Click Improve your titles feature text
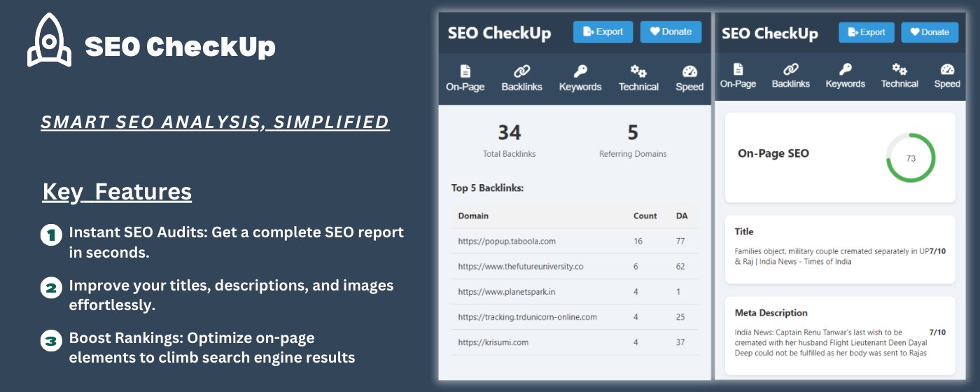Image resolution: width=980 pixels, height=392 pixels. [231, 295]
